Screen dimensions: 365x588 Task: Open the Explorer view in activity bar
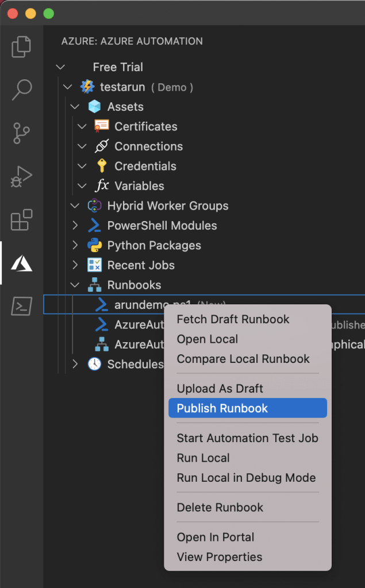click(21, 47)
